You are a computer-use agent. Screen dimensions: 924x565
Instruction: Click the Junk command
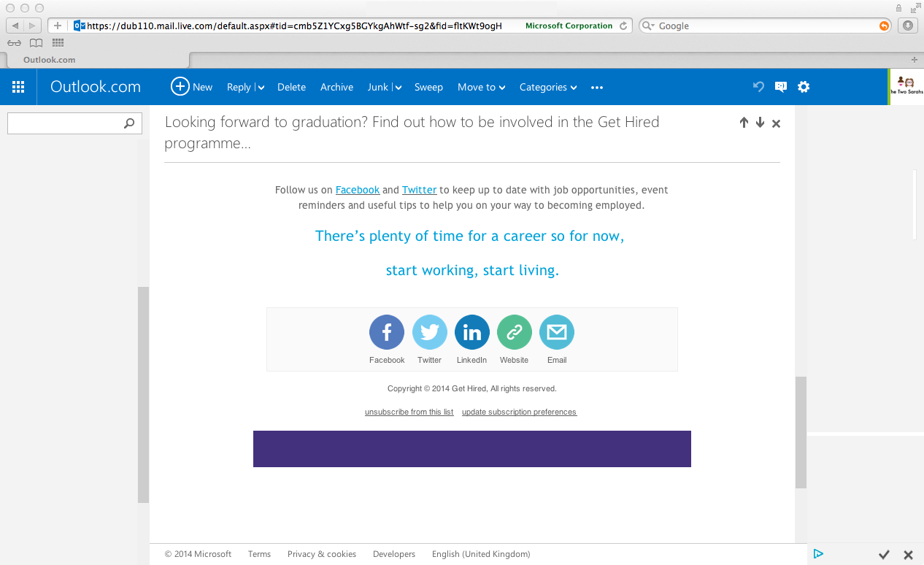[x=378, y=87]
